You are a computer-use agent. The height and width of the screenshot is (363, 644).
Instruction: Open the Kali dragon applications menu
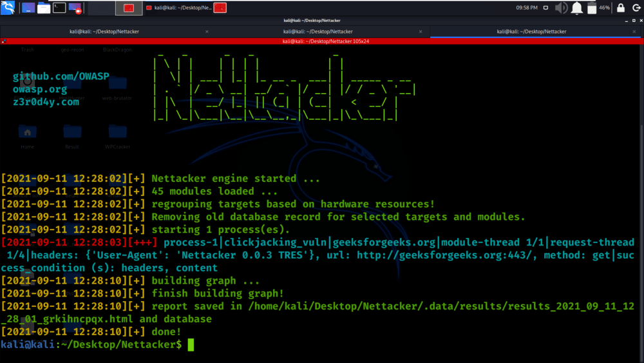[9, 8]
